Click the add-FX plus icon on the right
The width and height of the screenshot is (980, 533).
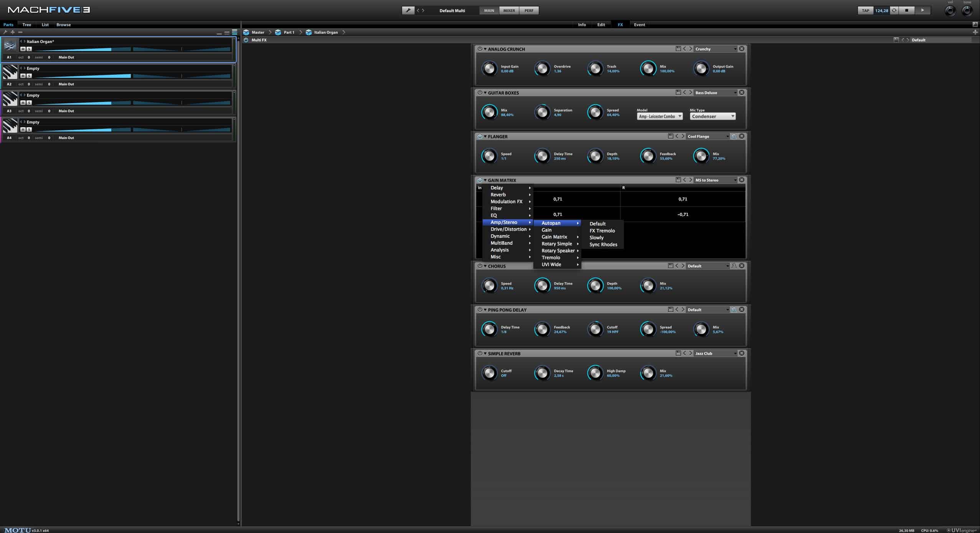[x=975, y=32]
